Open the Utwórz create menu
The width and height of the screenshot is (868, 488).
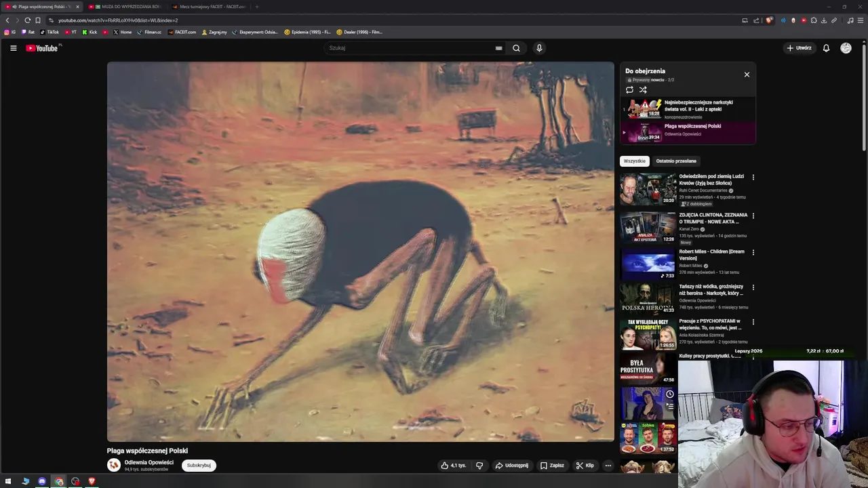tap(799, 48)
